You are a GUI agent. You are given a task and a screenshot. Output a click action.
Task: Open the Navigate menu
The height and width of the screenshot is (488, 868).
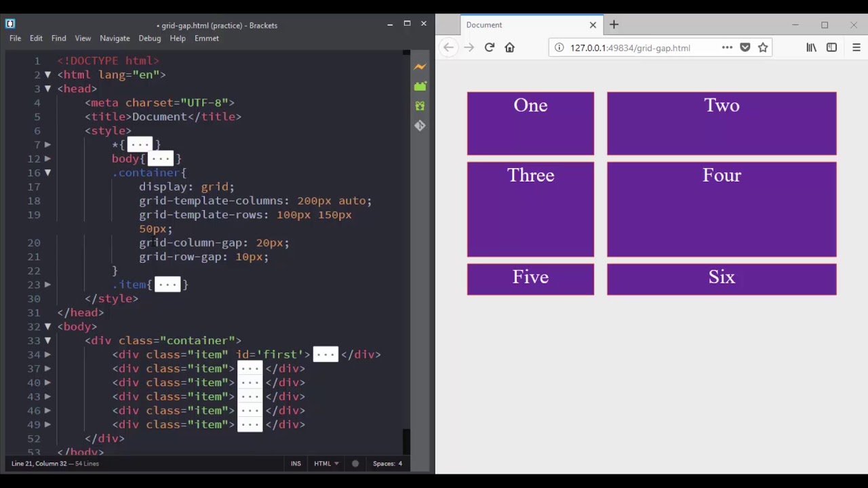point(115,39)
